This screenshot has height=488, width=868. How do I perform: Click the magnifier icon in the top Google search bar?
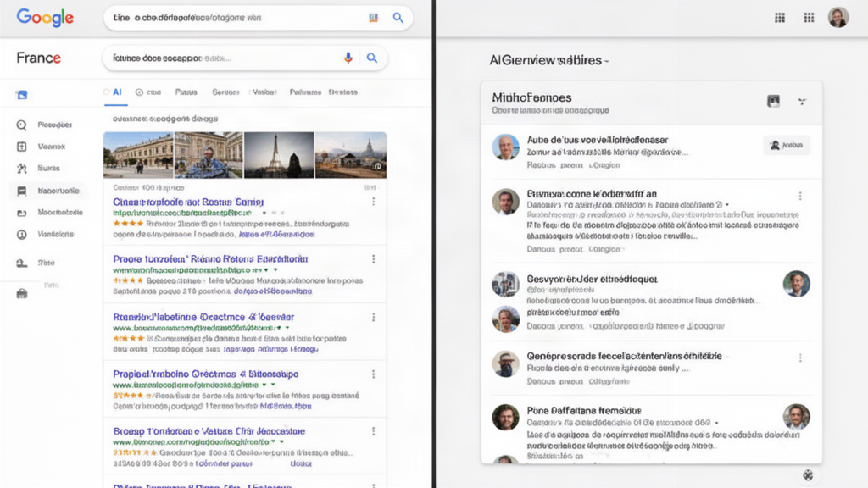(x=398, y=18)
